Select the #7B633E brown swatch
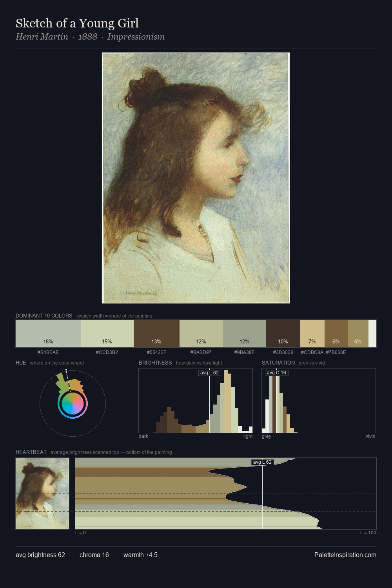 point(336,334)
